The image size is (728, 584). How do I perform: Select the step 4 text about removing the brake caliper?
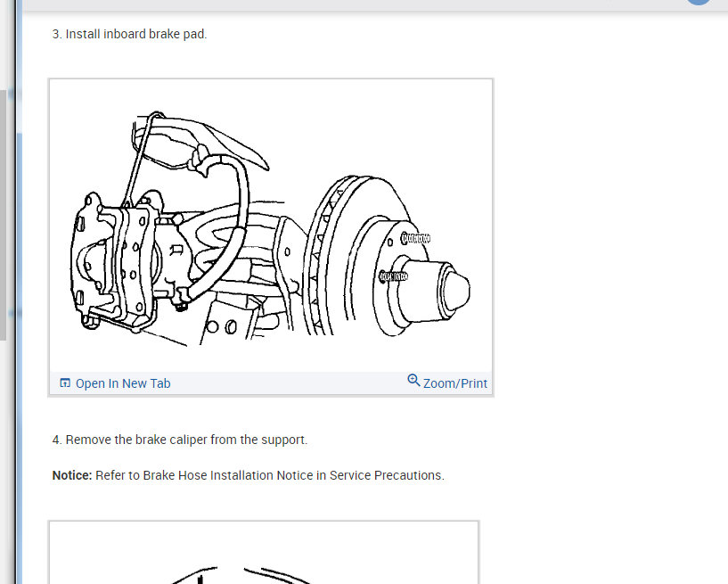click(x=180, y=440)
